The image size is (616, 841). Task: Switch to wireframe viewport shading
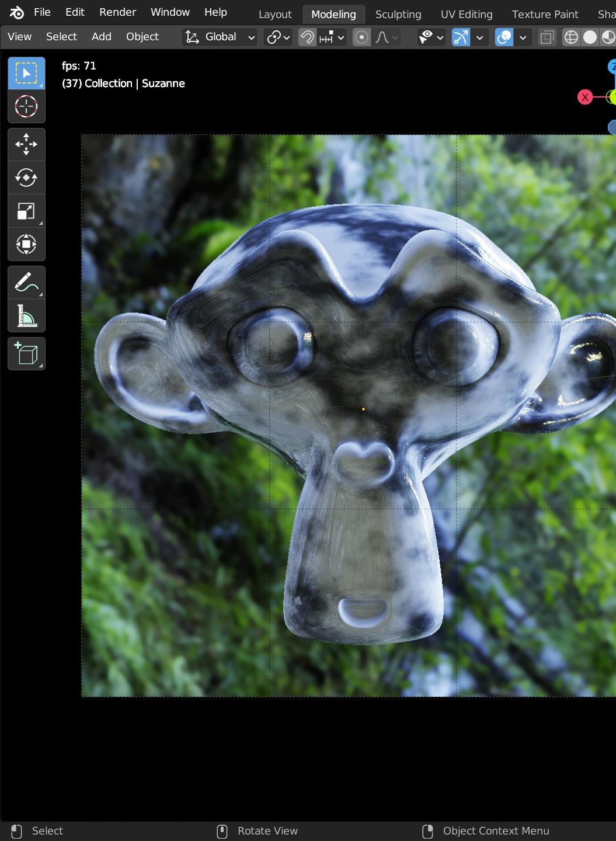[x=571, y=37]
